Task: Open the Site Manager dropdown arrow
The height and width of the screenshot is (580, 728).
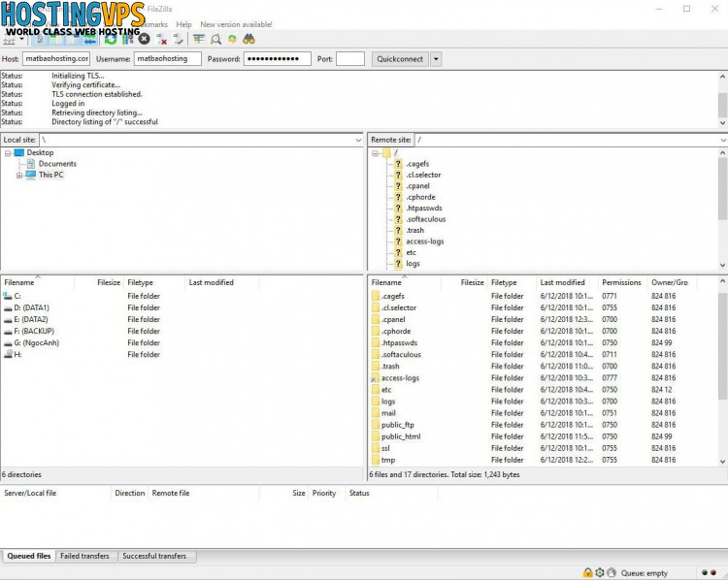Action: 21,39
